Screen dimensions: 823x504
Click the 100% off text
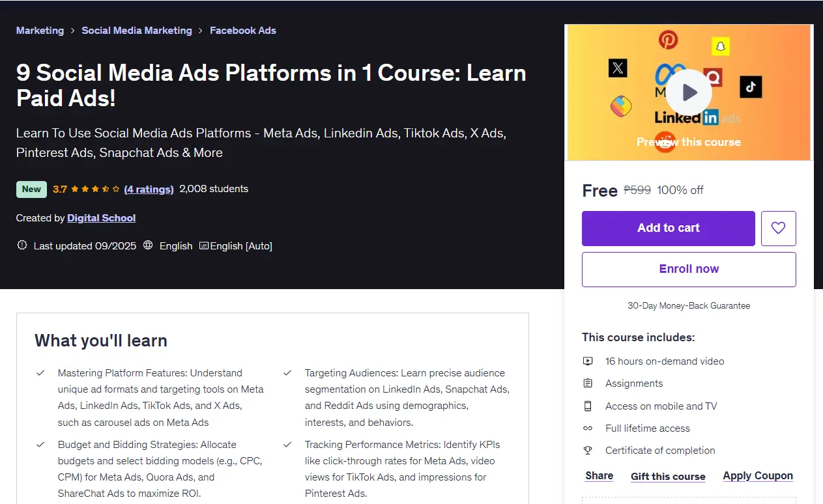click(680, 190)
